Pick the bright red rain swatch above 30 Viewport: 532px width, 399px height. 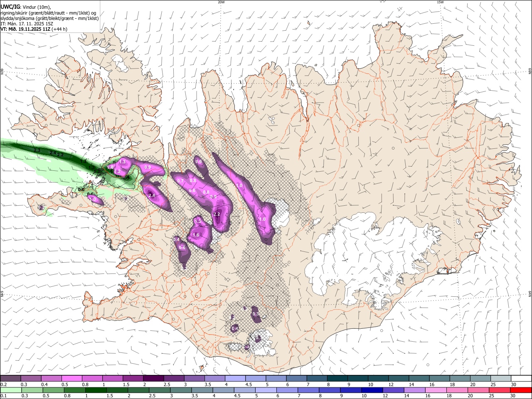tap(521, 390)
